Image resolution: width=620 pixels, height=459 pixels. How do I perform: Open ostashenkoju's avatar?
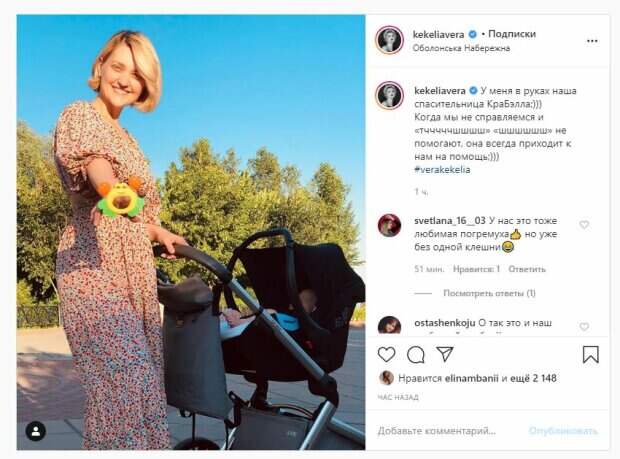389,326
